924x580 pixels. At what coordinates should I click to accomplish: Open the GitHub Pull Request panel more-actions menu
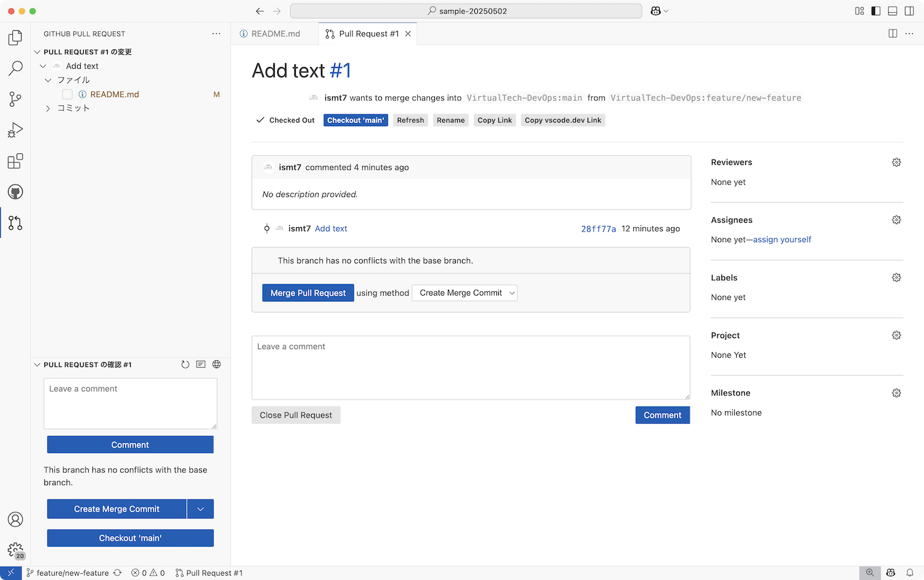216,34
